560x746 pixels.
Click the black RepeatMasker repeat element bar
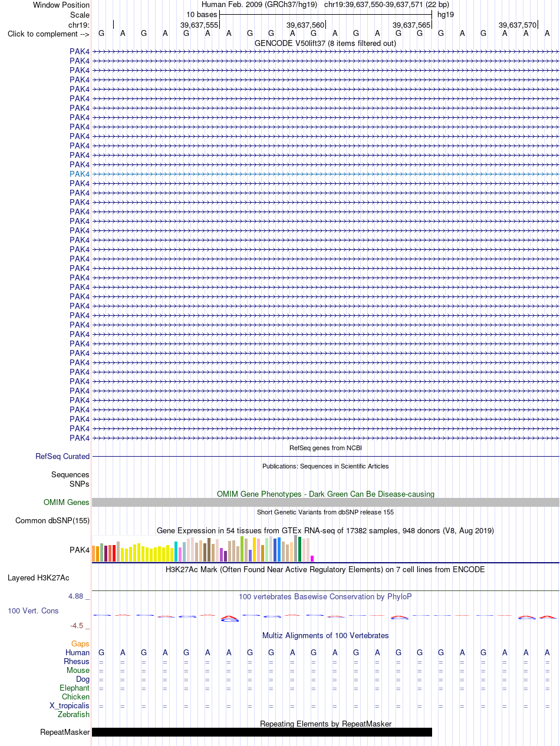click(262, 732)
